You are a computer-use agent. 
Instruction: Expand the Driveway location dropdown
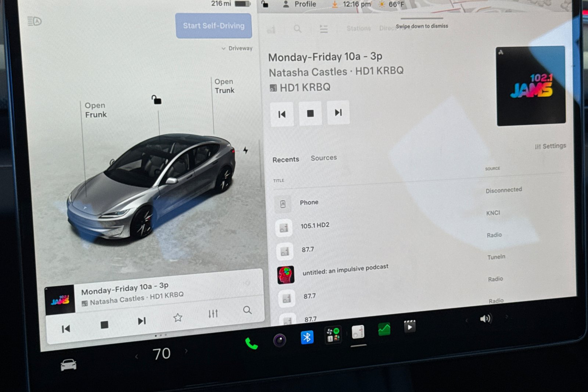(237, 48)
